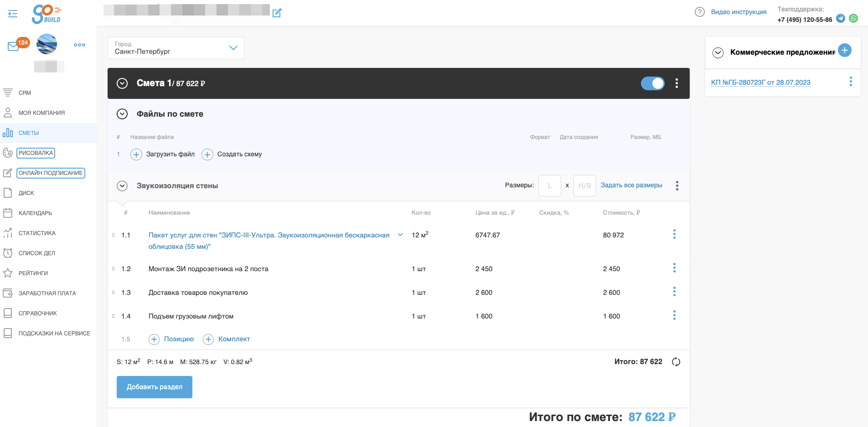
Task: Add a new commercial proposal with plus icon
Action: [845, 50]
